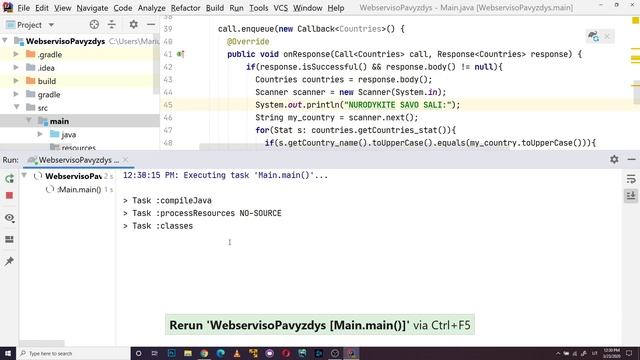
Task: Click line number 41 in gutter
Action: pyautogui.click(x=168, y=54)
